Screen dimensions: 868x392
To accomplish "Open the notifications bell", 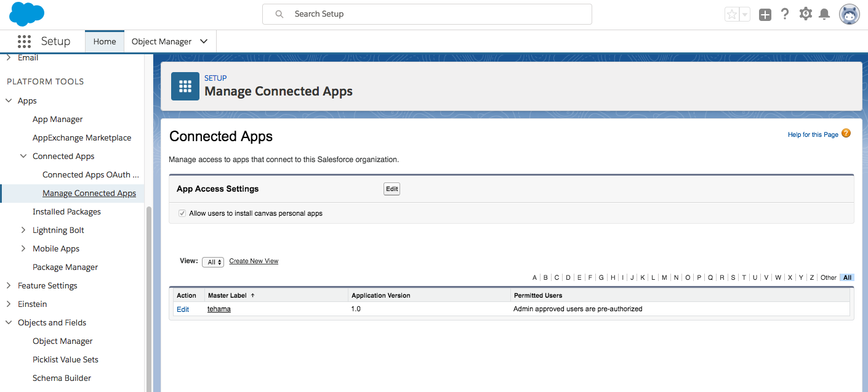I will click(x=824, y=14).
